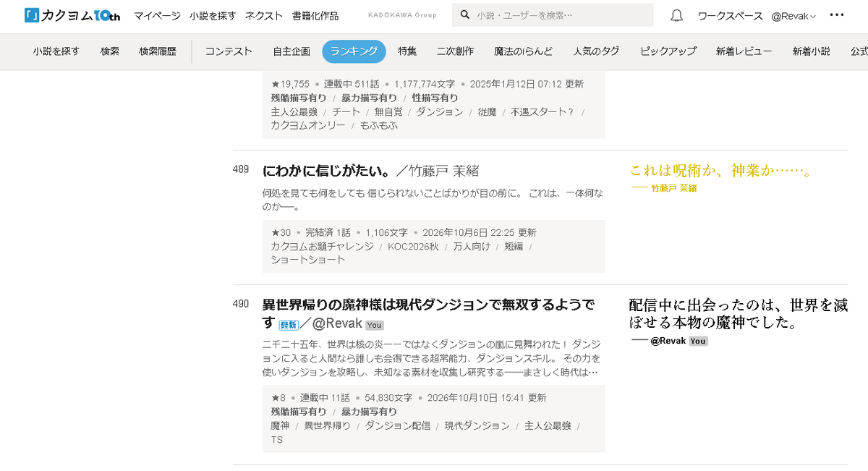Click the 最新 badge on rank 490 title
The width and height of the screenshot is (868, 471).
(289, 324)
